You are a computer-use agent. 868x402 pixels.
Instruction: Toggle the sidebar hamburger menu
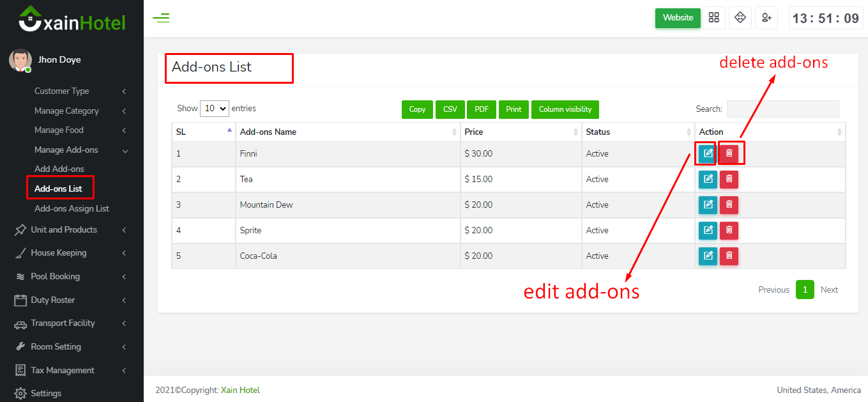[161, 18]
